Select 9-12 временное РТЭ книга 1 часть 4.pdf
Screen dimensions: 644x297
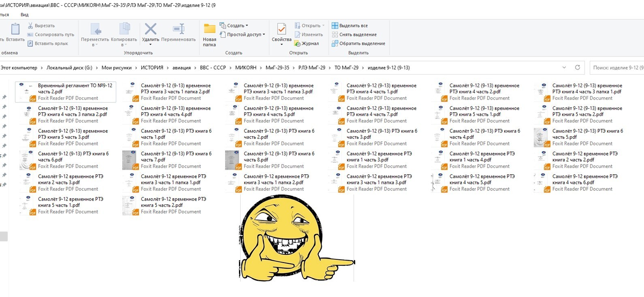(478, 160)
